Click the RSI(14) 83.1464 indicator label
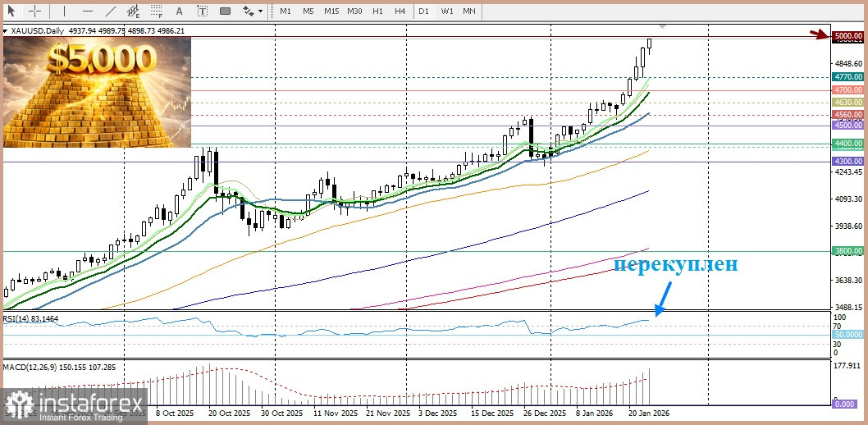The width and height of the screenshot is (868, 425). 31,319
